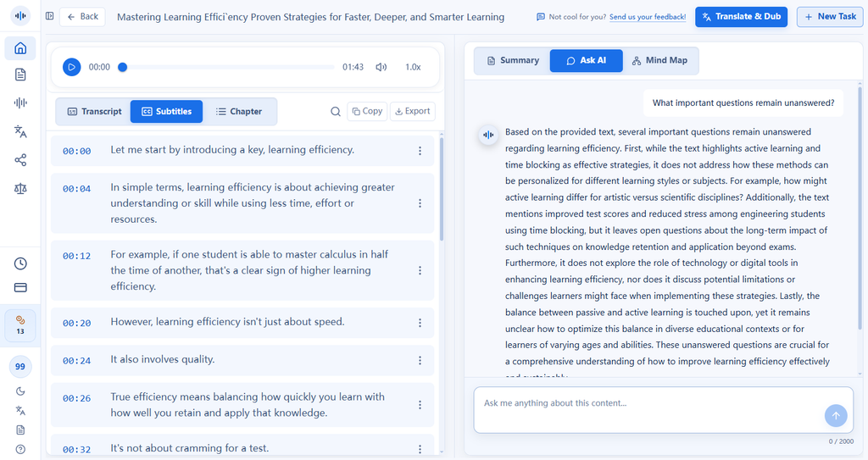Search the subtitles with magnifier icon

[336, 111]
